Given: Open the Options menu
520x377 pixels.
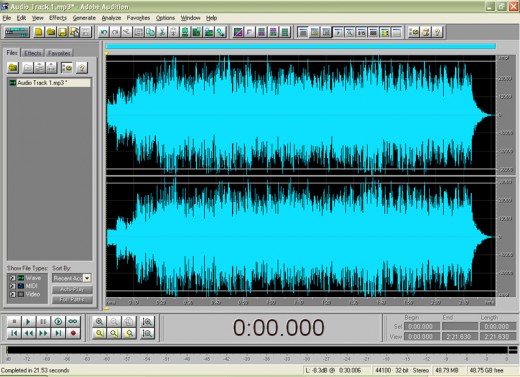Looking at the screenshot, I should (165, 18).
